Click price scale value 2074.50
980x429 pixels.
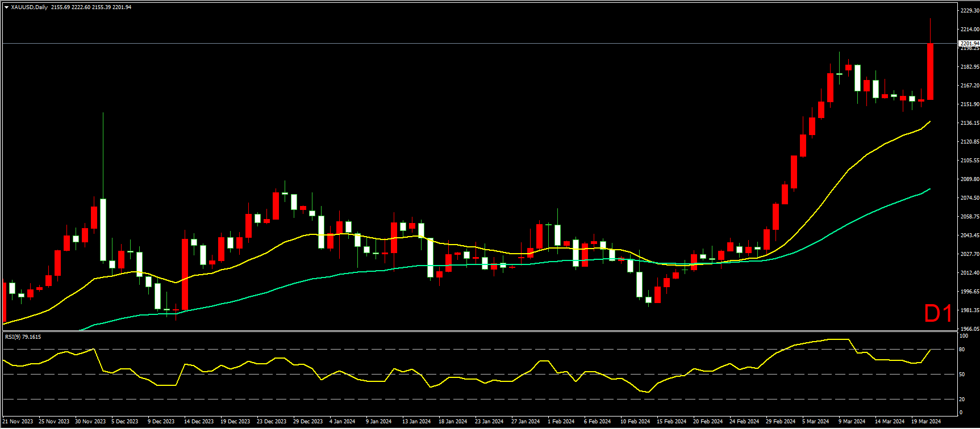[x=969, y=198]
